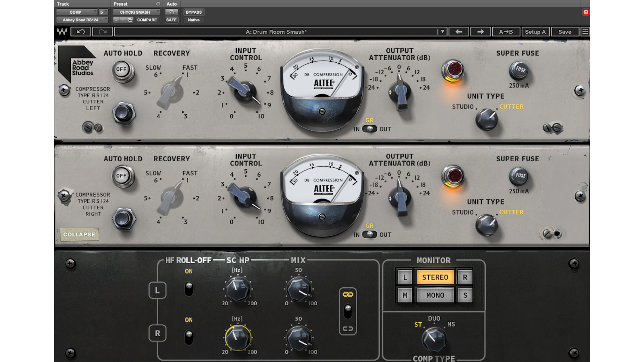Image resolution: width=644 pixels, height=362 pixels.
Task: Open the plugin window settings icon
Action: point(172,12)
